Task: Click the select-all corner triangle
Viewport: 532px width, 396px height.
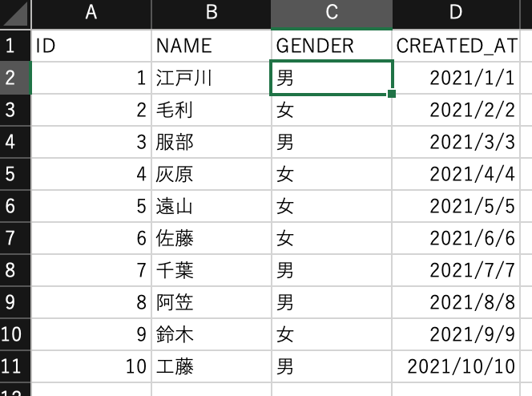Action: pyautogui.click(x=15, y=14)
